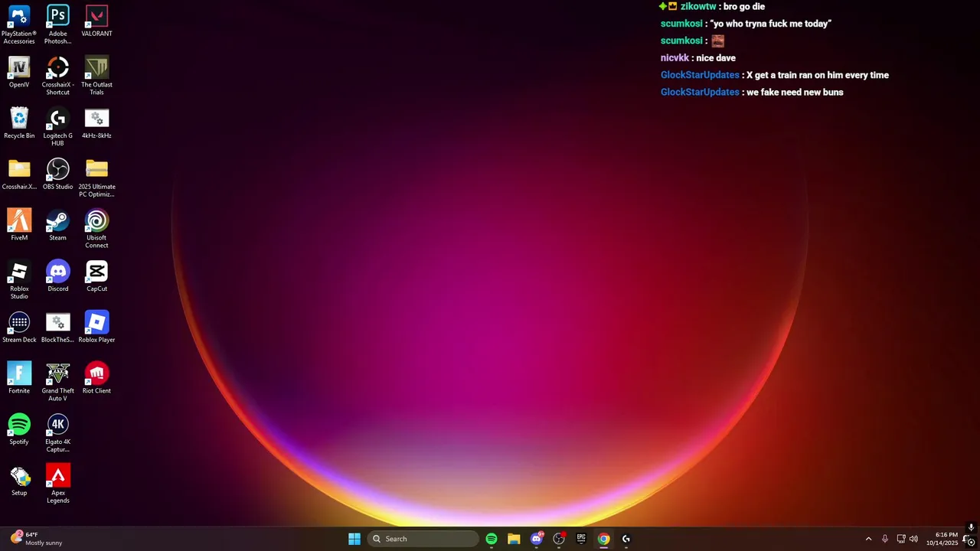
Task: Click the message "we fake need new buns"
Action: point(795,92)
